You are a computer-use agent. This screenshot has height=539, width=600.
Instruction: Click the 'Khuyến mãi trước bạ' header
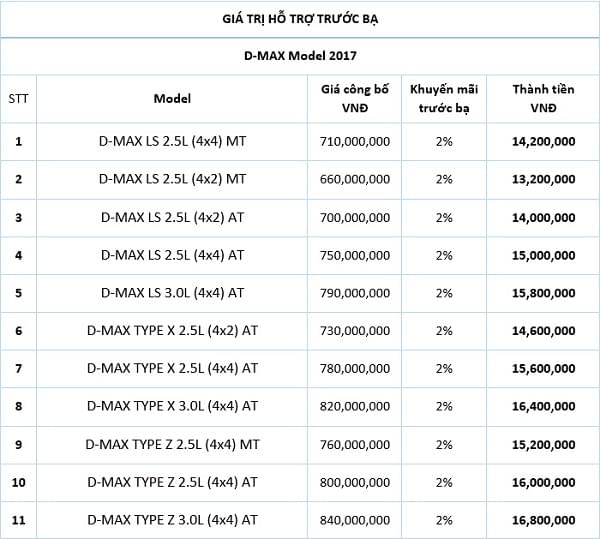444,98
